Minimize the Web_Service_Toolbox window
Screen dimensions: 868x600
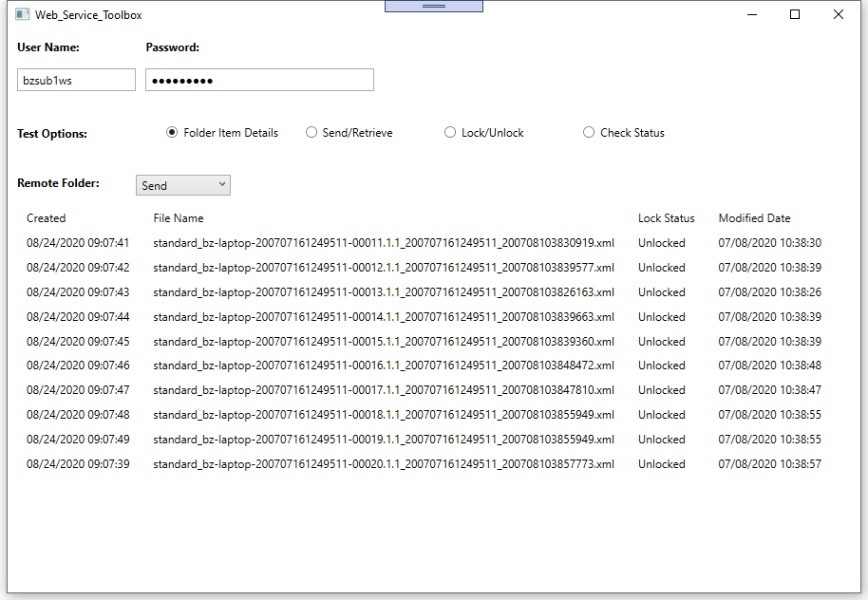coord(751,14)
